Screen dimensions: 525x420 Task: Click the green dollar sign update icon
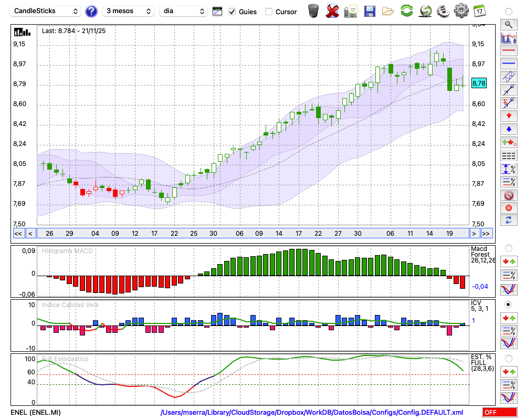coord(425,11)
